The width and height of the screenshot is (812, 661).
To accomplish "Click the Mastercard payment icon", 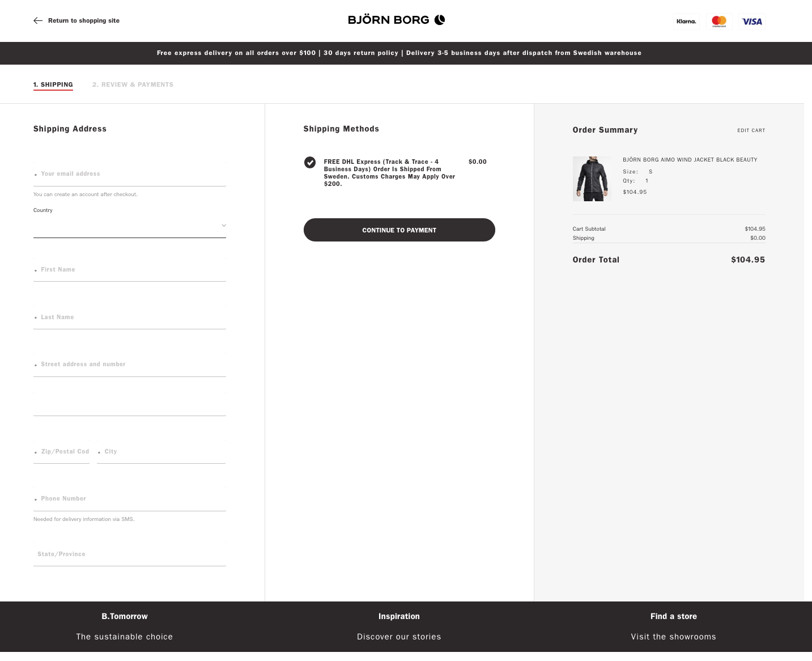I will pos(719,22).
